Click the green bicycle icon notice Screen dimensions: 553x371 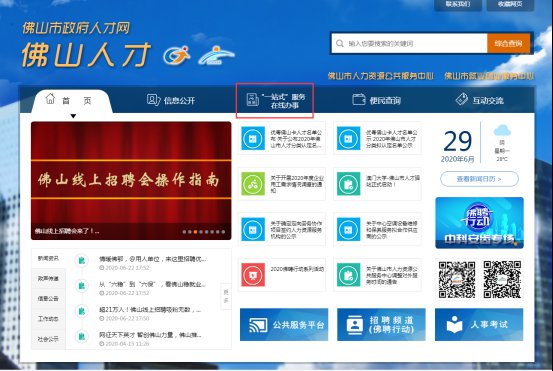click(x=253, y=184)
